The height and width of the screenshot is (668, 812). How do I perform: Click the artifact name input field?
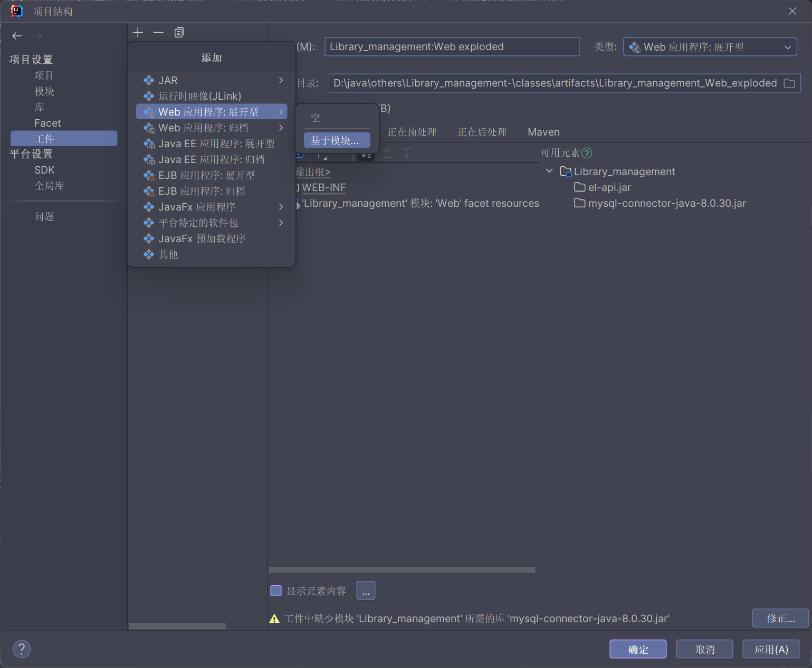click(452, 47)
